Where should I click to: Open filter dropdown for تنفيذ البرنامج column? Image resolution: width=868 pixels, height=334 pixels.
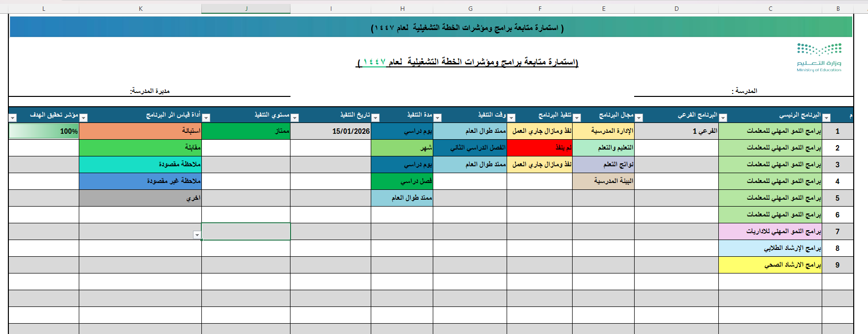577,118
